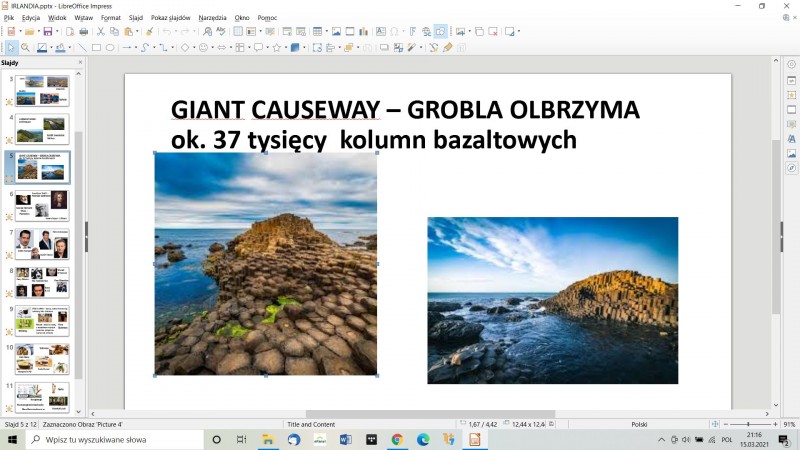Screen dimensions: 800x450
Task: Select the Ellipse drawing tool
Action: pyautogui.click(x=110, y=47)
